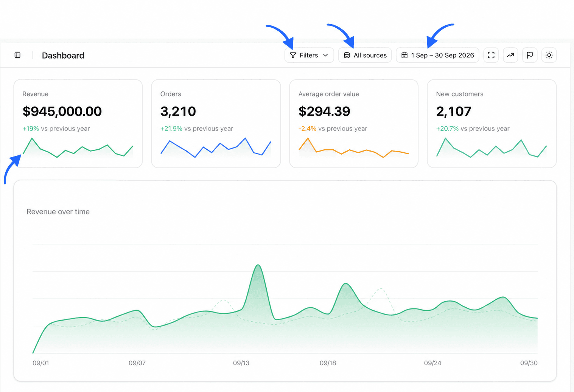This screenshot has height=392, width=574.
Task: Click the calendar icon in date range
Action: point(404,55)
